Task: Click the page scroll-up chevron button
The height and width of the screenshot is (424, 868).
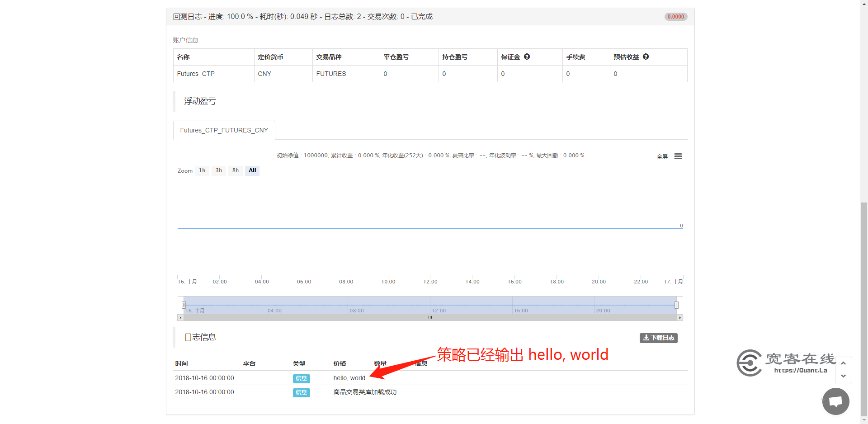Action: (843, 363)
